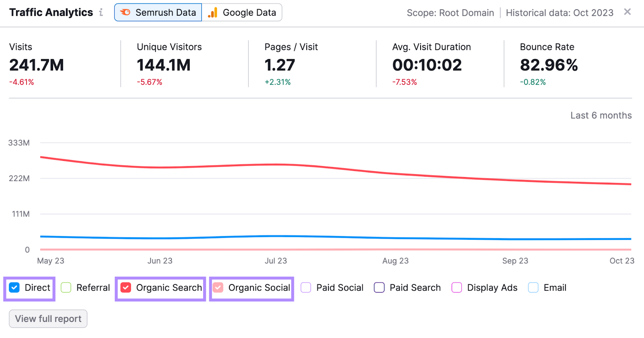Image resolution: width=644 pixels, height=338 pixels.
Task: Click the Historical data: Oct 2023 label
Action: (x=559, y=13)
